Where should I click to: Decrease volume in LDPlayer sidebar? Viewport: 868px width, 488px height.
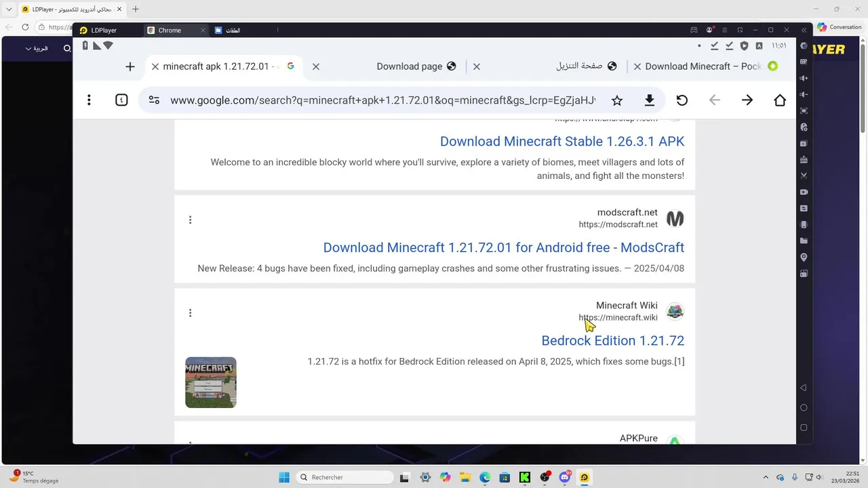(x=804, y=94)
